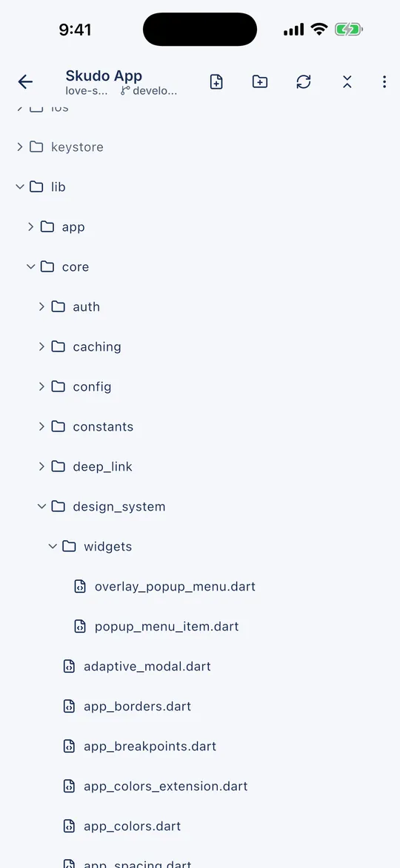Tap the Skudo App title
The width and height of the screenshot is (400, 868).
pos(104,75)
